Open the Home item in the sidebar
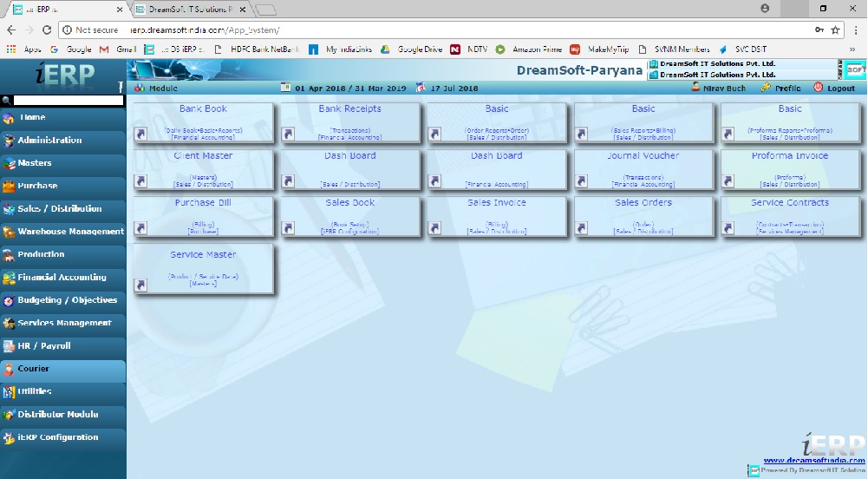This screenshot has height=479, width=868. (32, 117)
